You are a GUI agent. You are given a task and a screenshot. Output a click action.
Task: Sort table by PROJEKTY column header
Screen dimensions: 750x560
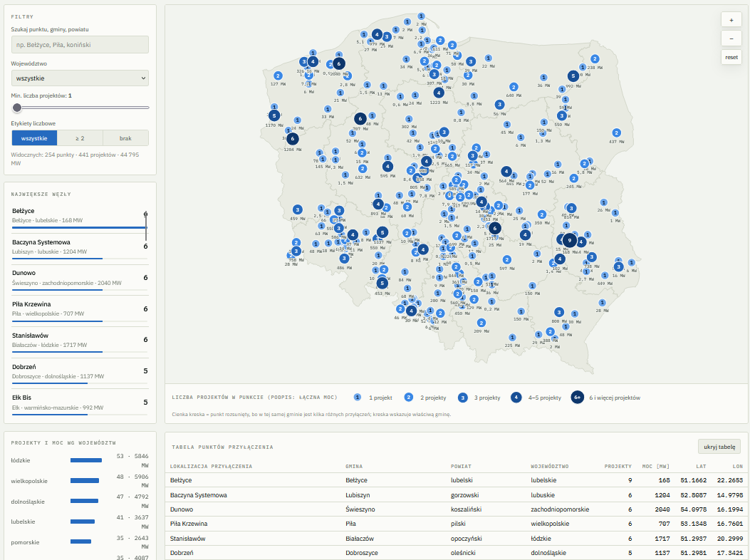click(x=618, y=466)
